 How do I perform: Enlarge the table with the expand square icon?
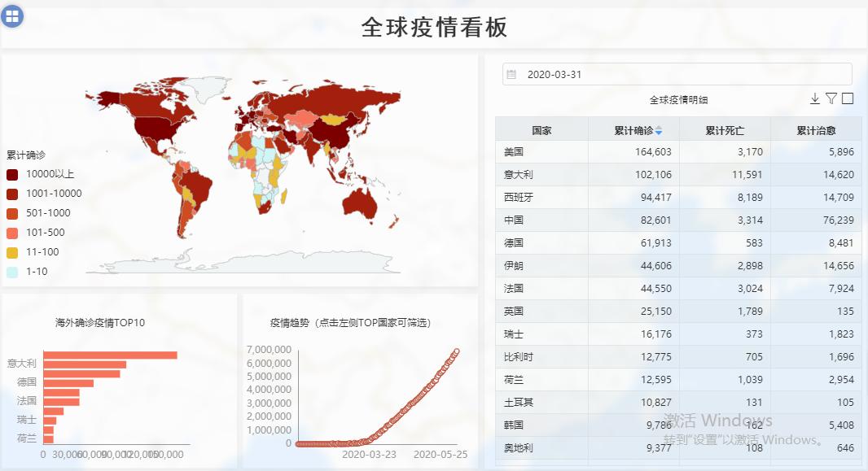(x=846, y=98)
